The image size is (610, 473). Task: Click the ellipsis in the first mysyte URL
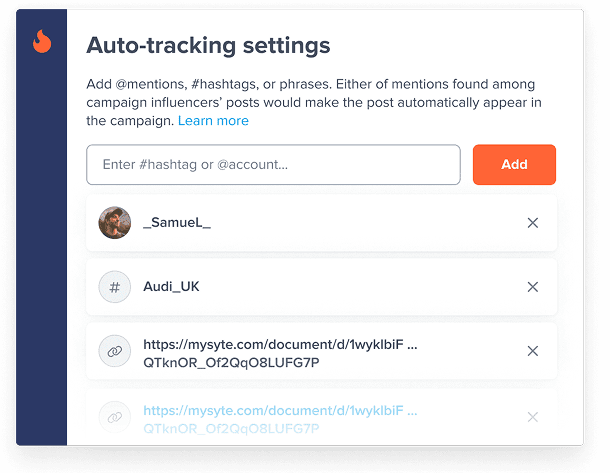[x=413, y=345]
